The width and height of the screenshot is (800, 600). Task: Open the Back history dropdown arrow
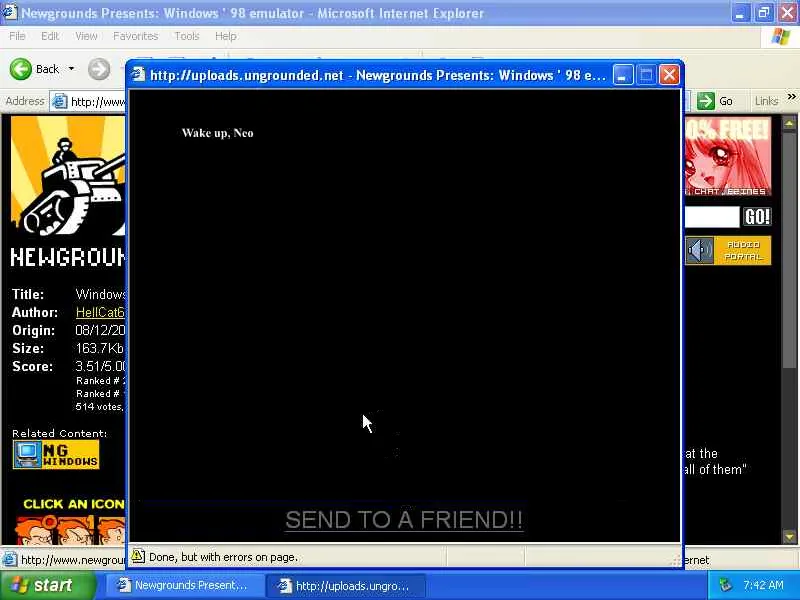click(71, 69)
